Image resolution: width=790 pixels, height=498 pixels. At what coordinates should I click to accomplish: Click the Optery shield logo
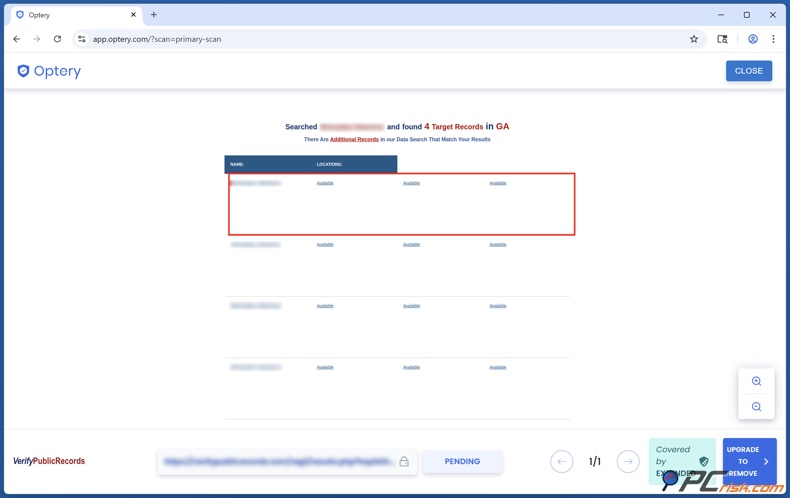point(24,71)
